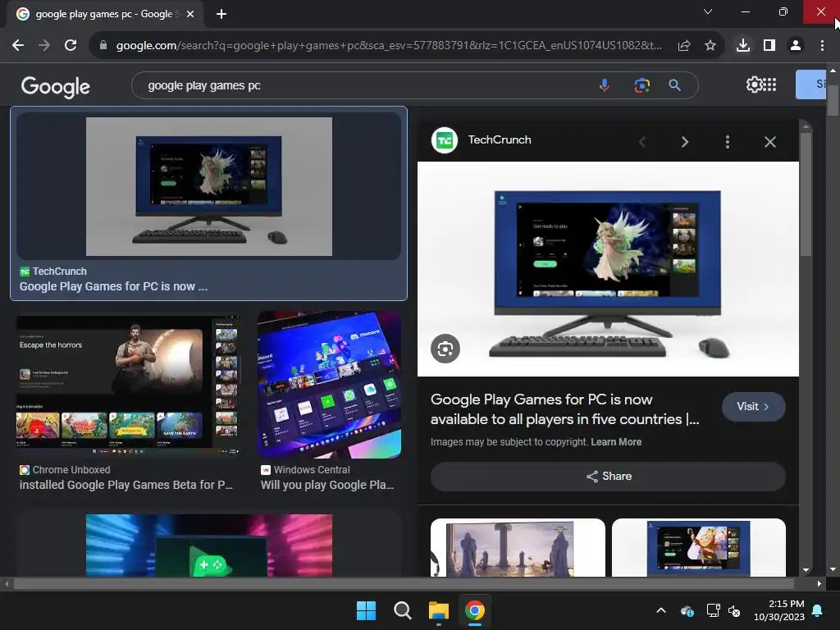Click the muted volume tray icon
This screenshot has width=840, height=630.
(734, 610)
